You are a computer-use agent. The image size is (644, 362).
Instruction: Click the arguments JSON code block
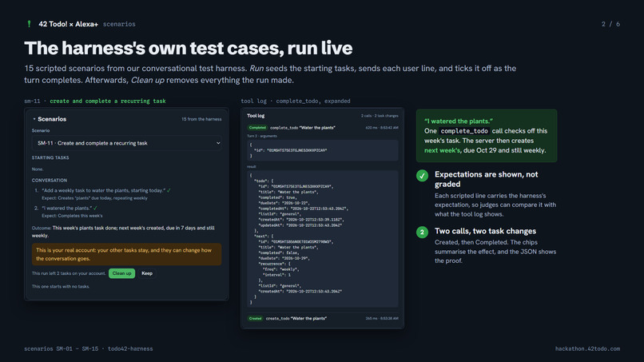coord(323,150)
